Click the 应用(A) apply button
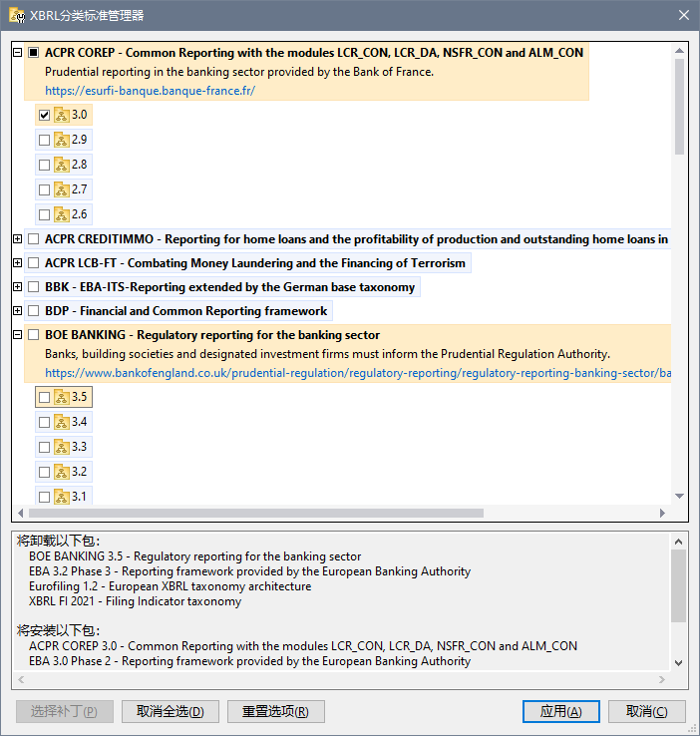Image resolution: width=700 pixels, height=736 pixels. [561, 712]
